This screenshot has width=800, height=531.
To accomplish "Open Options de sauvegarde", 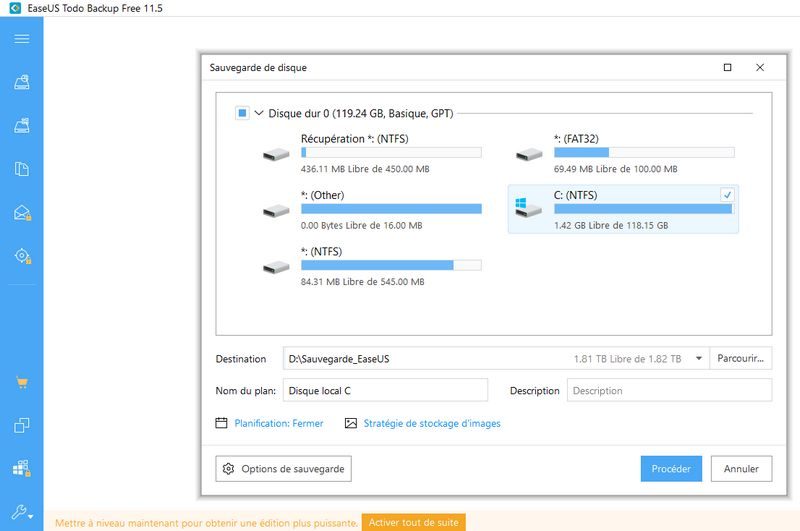I will (x=283, y=468).
